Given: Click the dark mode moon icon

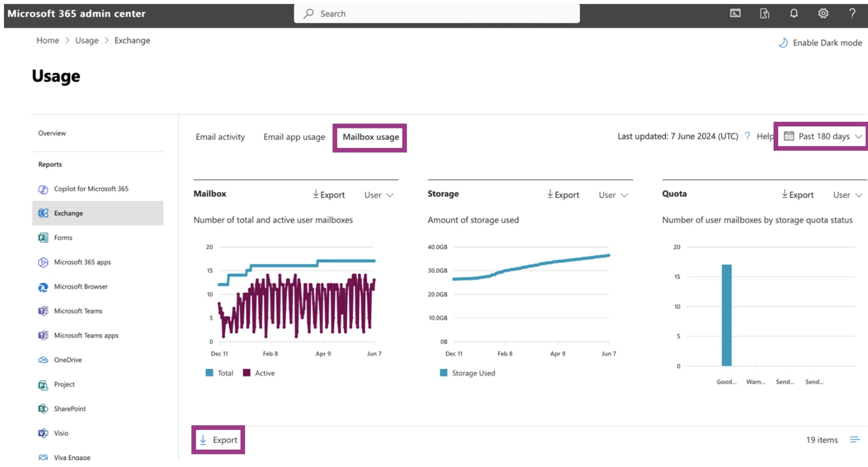Looking at the screenshot, I should pos(783,43).
